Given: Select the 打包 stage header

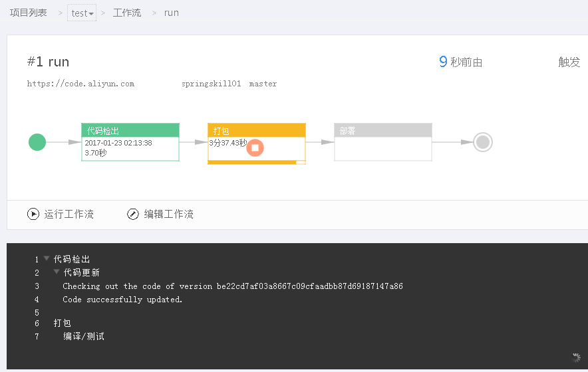Looking at the screenshot, I should (257, 130).
